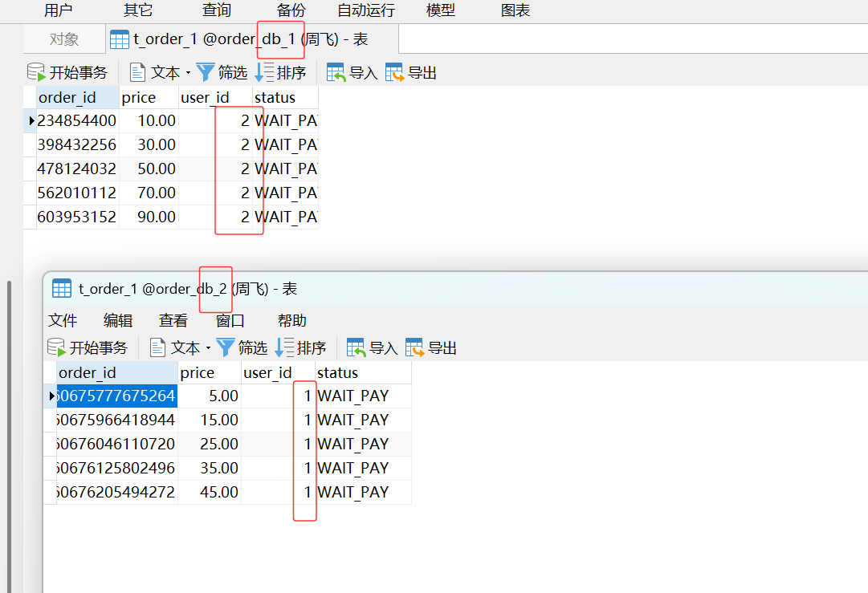The width and height of the screenshot is (868, 593).
Task: Click order_id column header in order_db_1 table
Action: (78, 97)
